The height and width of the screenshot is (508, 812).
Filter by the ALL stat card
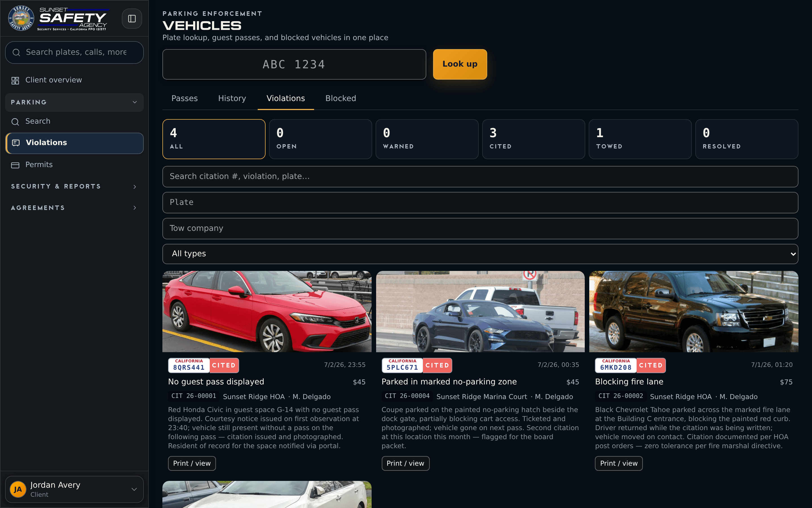tap(214, 139)
